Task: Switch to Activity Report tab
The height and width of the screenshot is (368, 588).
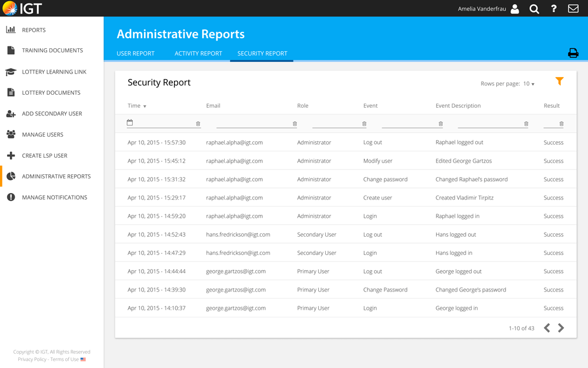Action: (198, 54)
